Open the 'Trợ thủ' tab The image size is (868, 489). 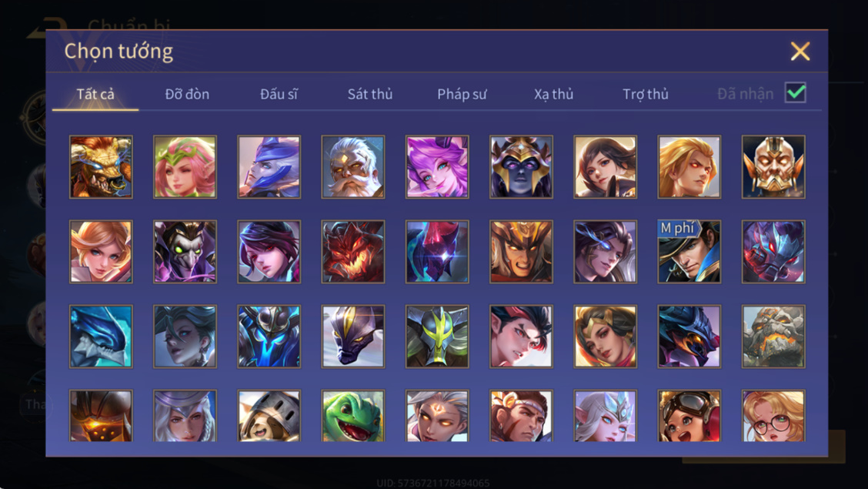[x=646, y=94]
